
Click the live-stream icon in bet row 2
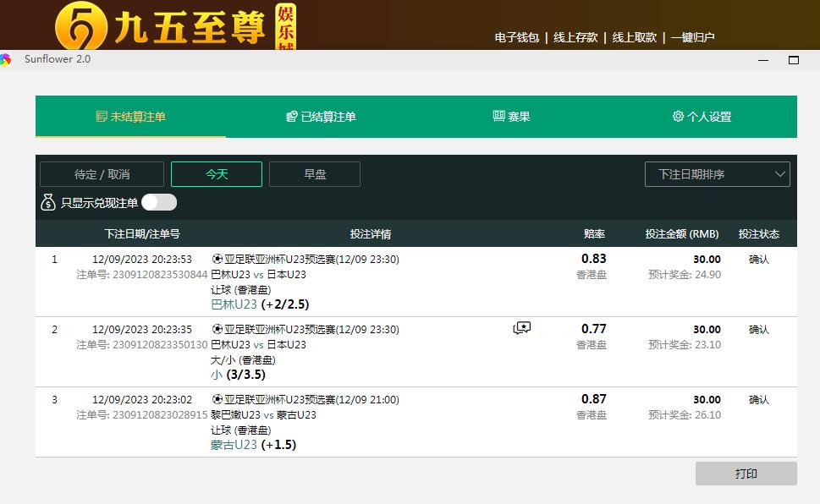coord(522,329)
